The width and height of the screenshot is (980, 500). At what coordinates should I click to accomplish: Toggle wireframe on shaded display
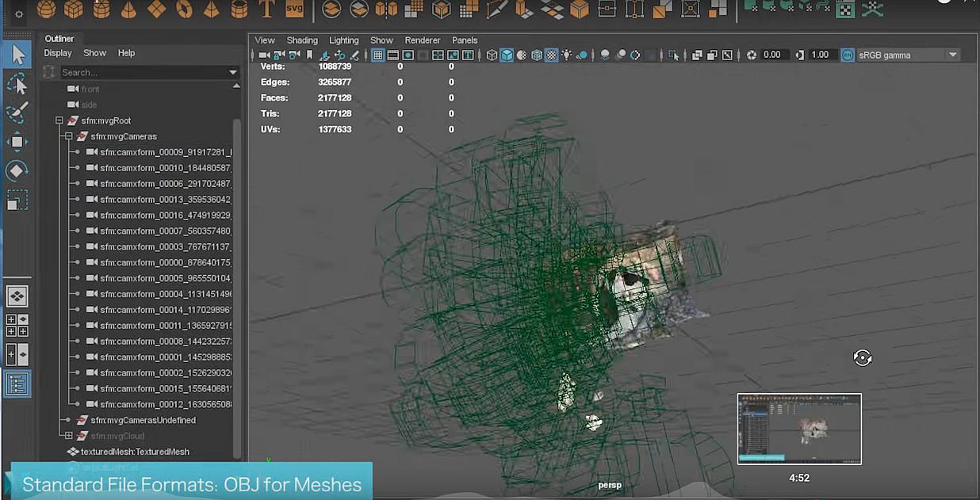537,55
